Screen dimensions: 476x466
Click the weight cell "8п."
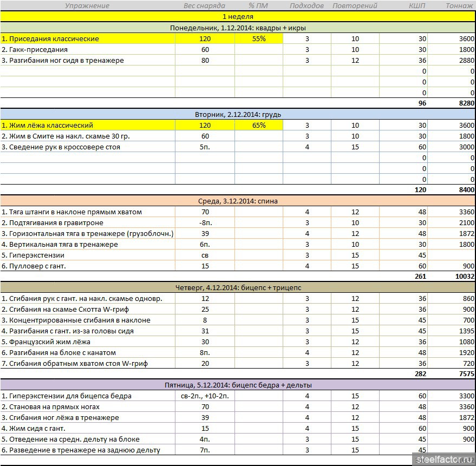[205, 352]
